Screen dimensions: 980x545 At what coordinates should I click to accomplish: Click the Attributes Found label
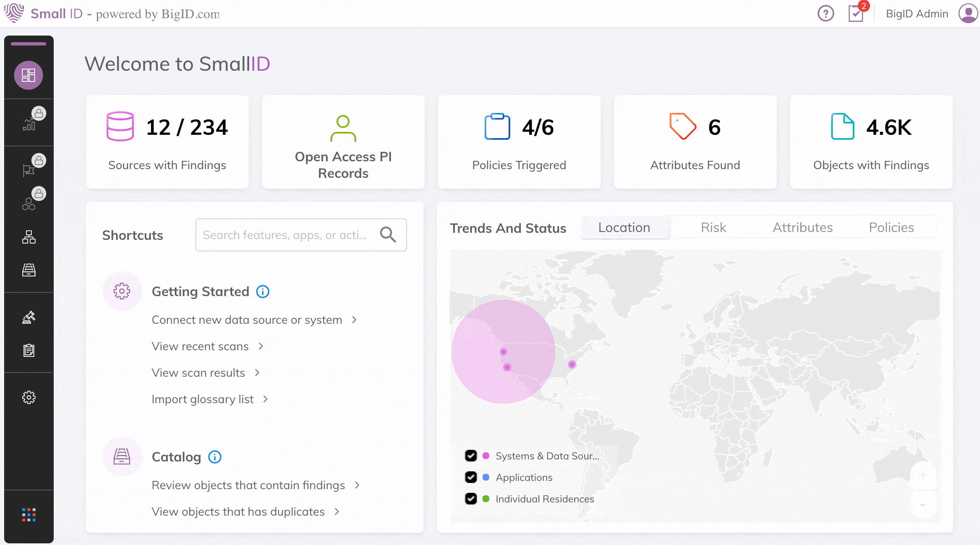tap(695, 165)
